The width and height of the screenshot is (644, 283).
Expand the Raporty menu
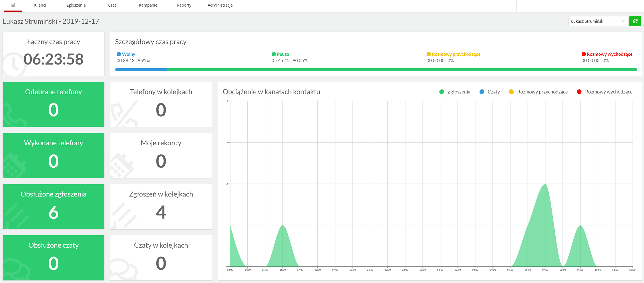pos(184,5)
